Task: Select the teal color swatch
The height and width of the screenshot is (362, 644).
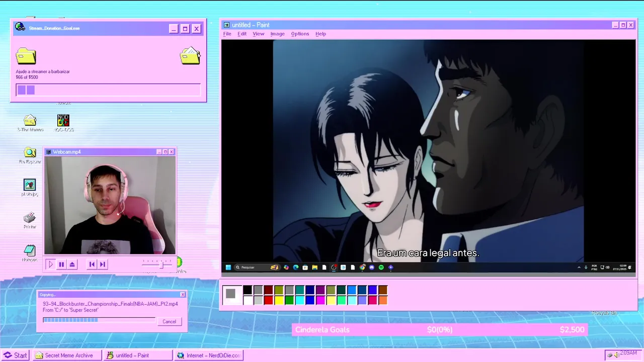Action: pyautogui.click(x=300, y=290)
